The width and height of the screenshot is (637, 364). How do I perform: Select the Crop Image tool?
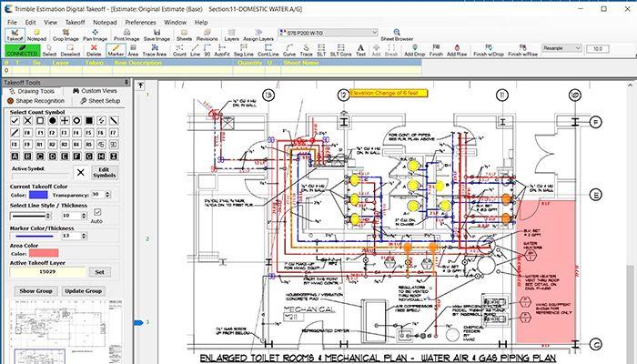[65, 35]
